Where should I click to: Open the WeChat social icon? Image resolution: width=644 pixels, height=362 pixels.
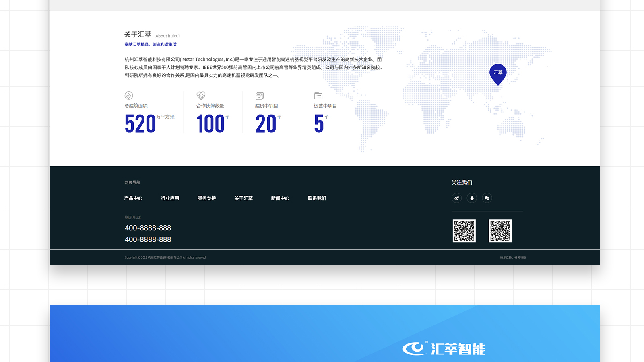tap(487, 198)
